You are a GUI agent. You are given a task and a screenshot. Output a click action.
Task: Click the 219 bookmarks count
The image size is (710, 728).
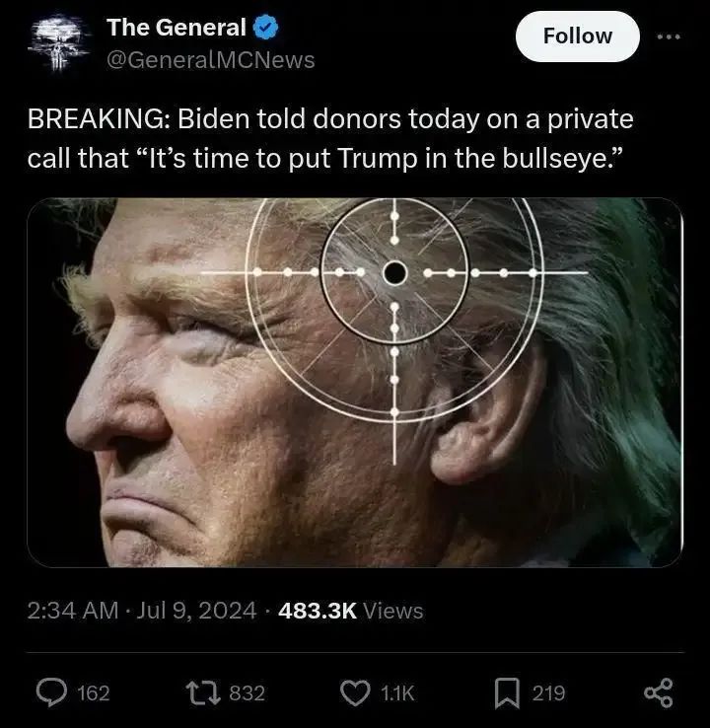click(548, 693)
